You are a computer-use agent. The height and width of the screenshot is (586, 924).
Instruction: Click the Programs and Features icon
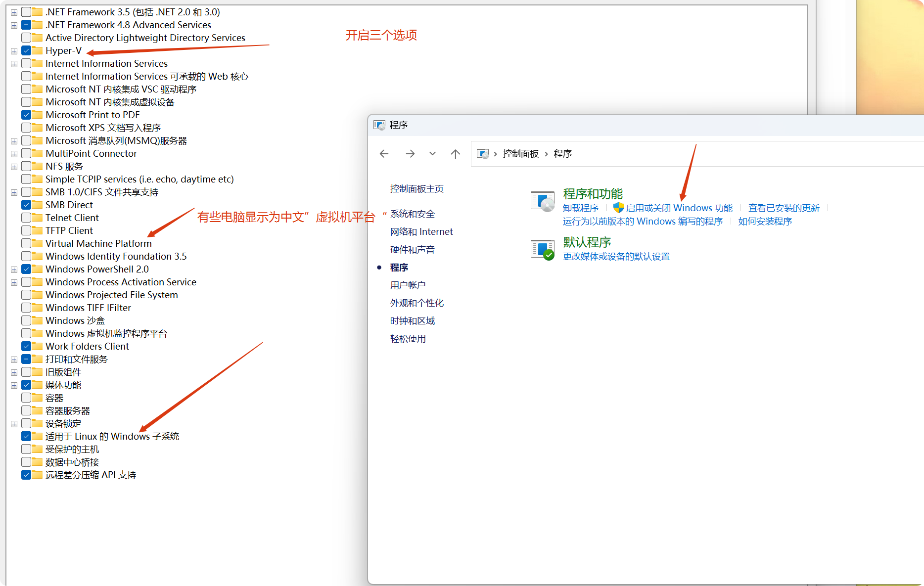tap(543, 201)
